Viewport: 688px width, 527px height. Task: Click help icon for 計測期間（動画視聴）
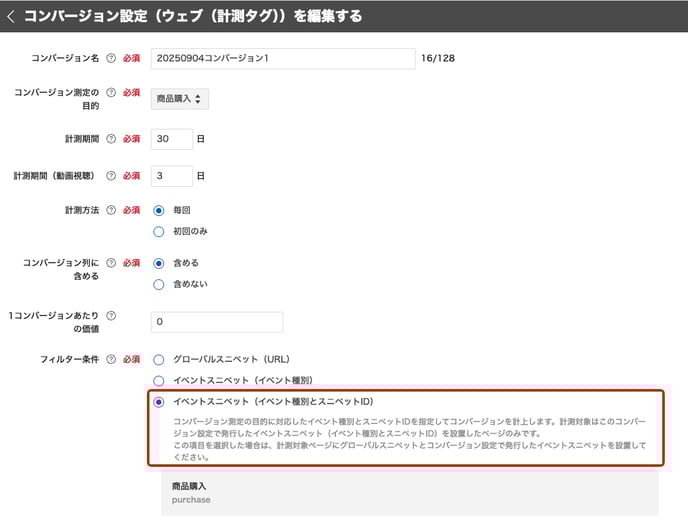click(111, 176)
